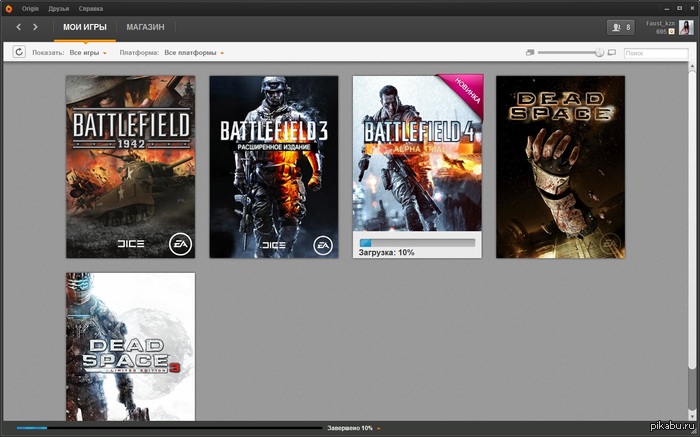Open the Справка menu
Viewport: 700px width, 437px height.
point(91,8)
